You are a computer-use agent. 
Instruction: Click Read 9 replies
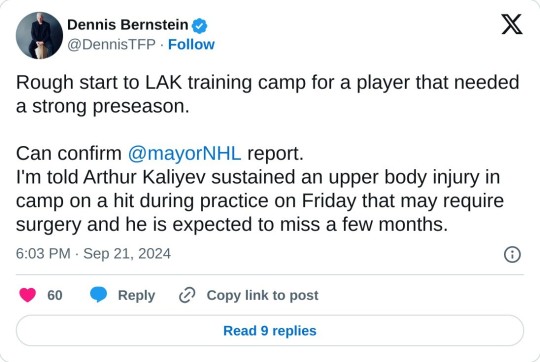tap(270, 331)
